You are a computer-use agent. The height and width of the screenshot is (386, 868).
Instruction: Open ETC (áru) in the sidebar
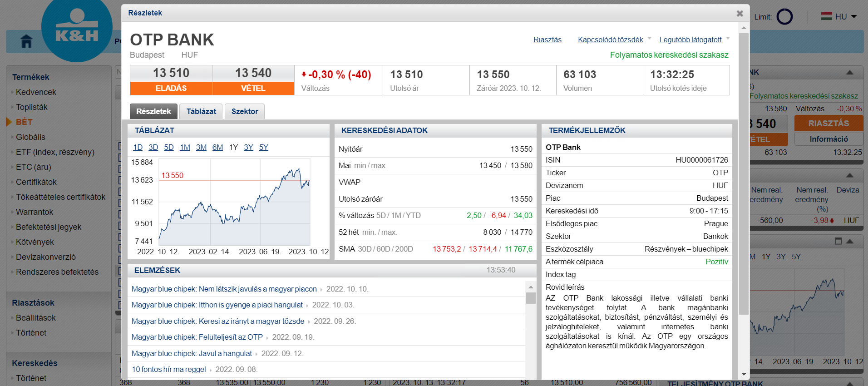(x=34, y=167)
